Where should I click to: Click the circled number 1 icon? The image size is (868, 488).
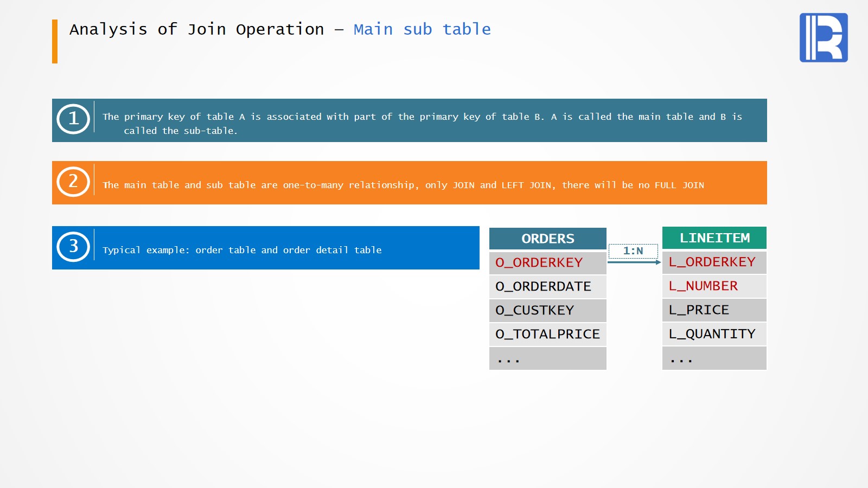(x=73, y=119)
